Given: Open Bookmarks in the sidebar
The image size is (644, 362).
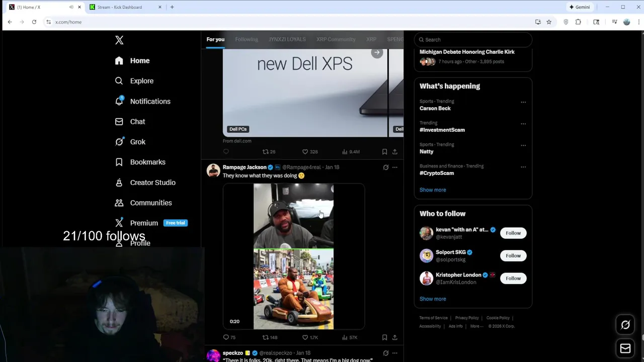Looking at the screenshot, I should tap(140, 162).
